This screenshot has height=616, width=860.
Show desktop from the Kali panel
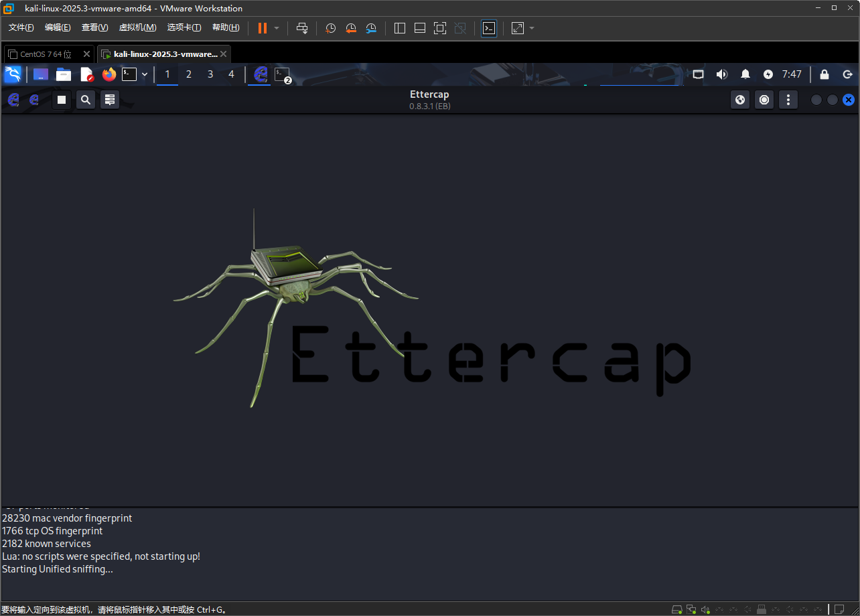click(41, 74)
